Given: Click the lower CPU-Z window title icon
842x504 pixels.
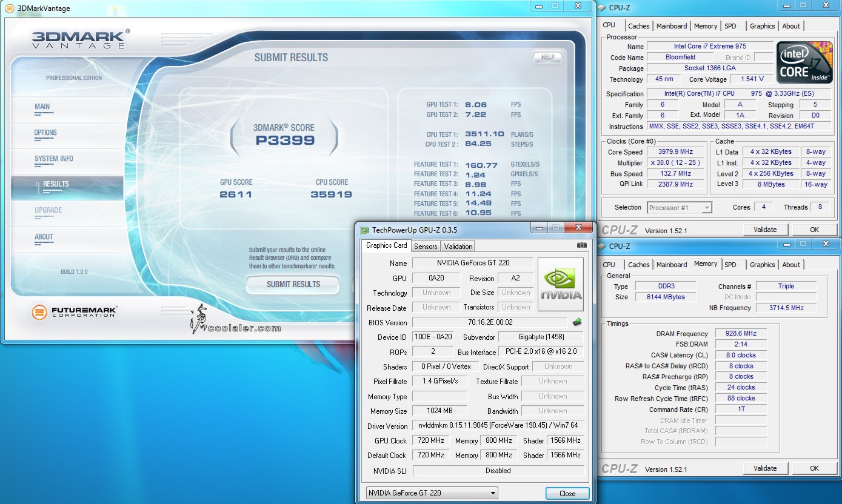Looking at the screenshot, I should click(x=602, y=246).
